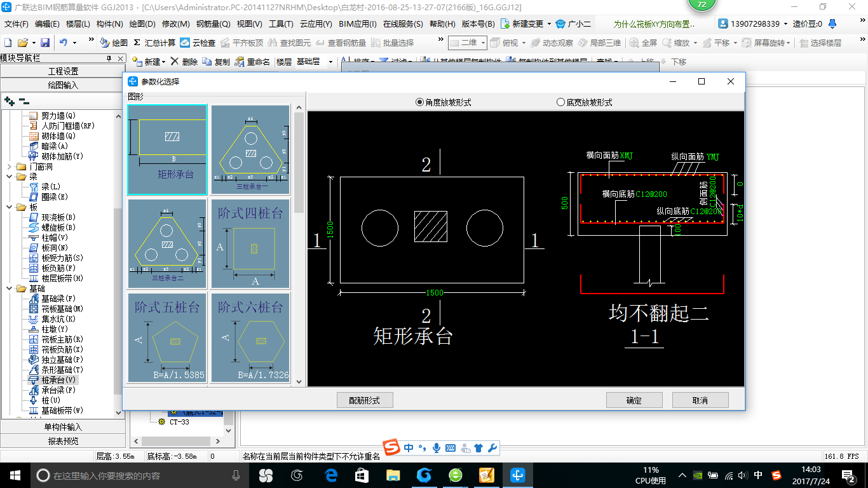Viewport: 868px width, 488px height.
Task: Select 螺旋板(B) spiral slab item
Action: (52, 227)
